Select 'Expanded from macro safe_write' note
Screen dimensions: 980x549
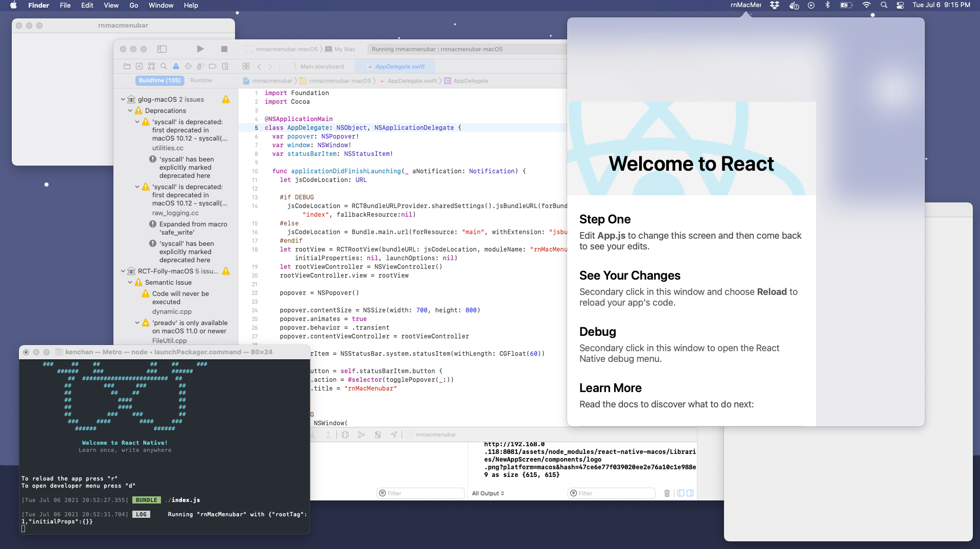188,228
